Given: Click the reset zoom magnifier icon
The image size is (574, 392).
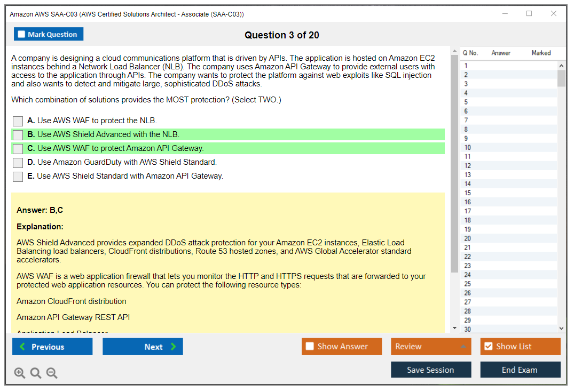Looking at the screenshot, I should pyautogui.click(x=36, y=373).
